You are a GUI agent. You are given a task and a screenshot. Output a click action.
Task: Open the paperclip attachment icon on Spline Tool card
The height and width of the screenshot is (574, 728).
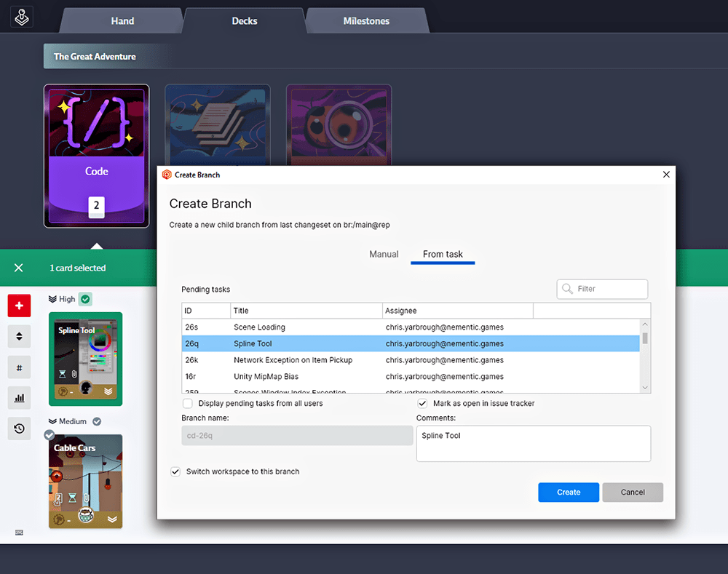click(x=74, y=374)
